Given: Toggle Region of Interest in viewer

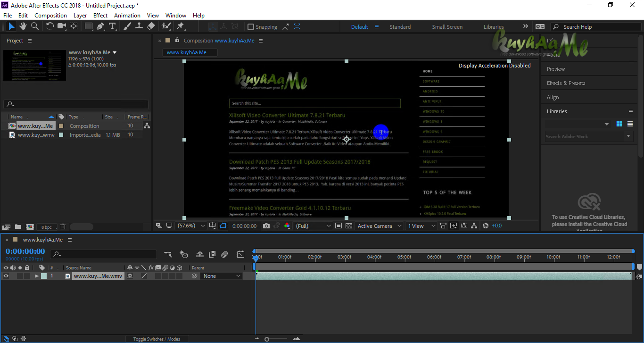Looking at the screenshot, I should 339,226.
